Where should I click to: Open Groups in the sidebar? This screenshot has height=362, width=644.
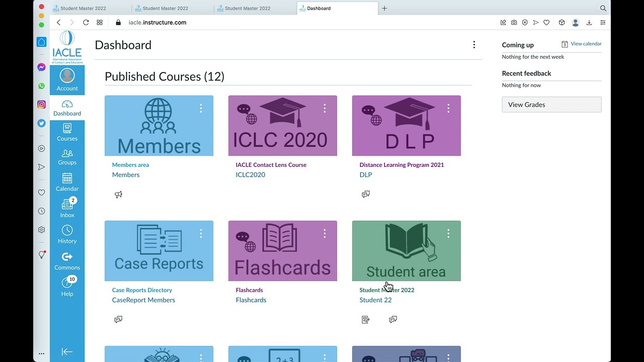click(67, 157)
